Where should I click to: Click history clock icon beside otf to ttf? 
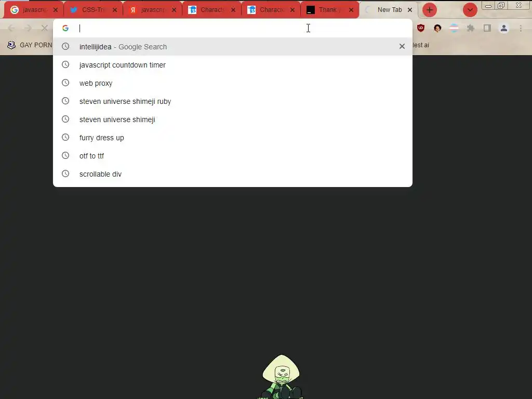coord(65,155)
